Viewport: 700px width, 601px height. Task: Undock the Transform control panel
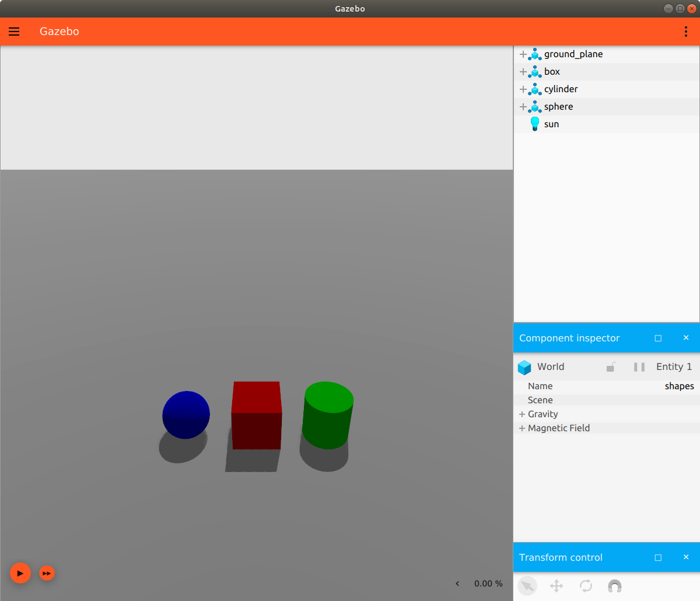658,557
